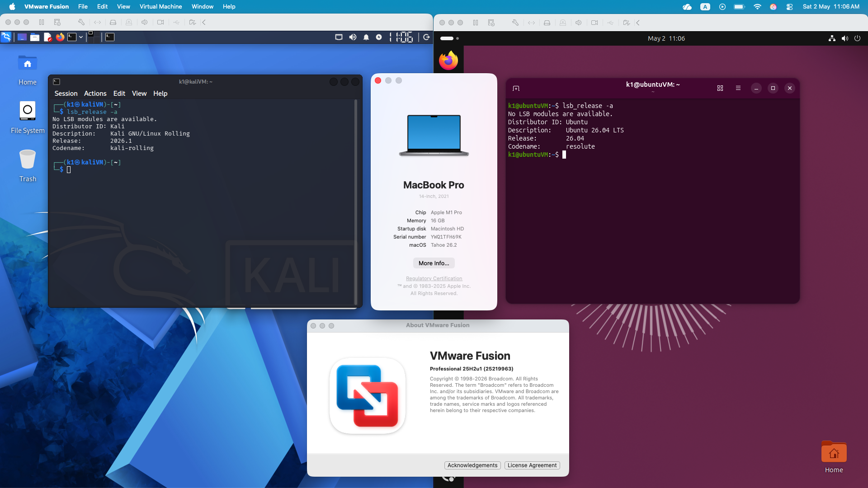Open Window menu in macOS menu bar
Image resolution: width=868 pixels, height=488 pixels.
point(203,7)
